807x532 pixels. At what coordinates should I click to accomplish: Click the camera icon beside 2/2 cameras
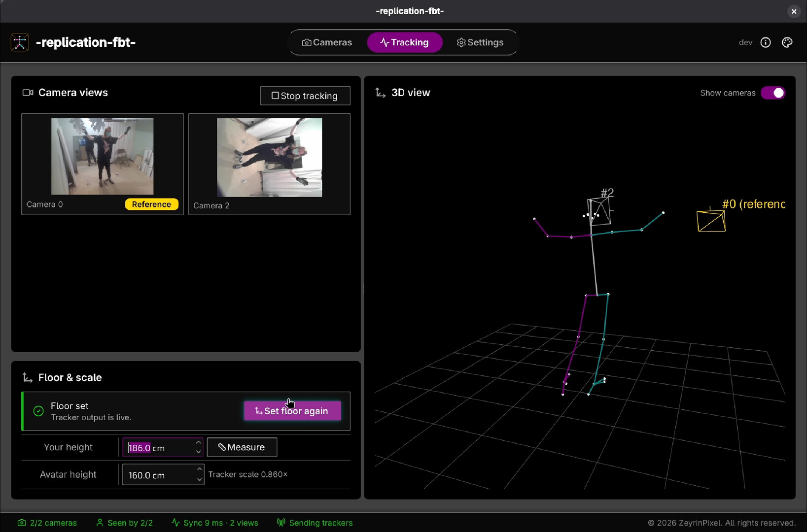pos(22,523)
